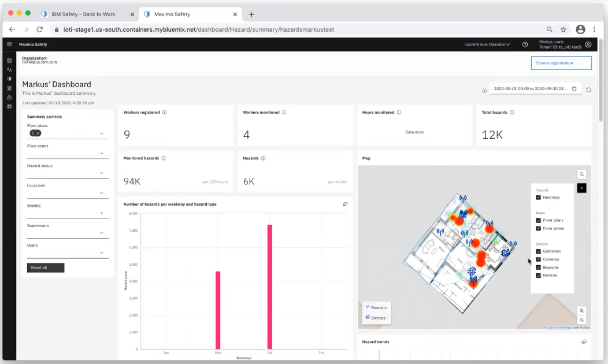This screenshot has width=608, height=364.
Task: Open the Current role Operator dropdown
Action: pos(487,44)
